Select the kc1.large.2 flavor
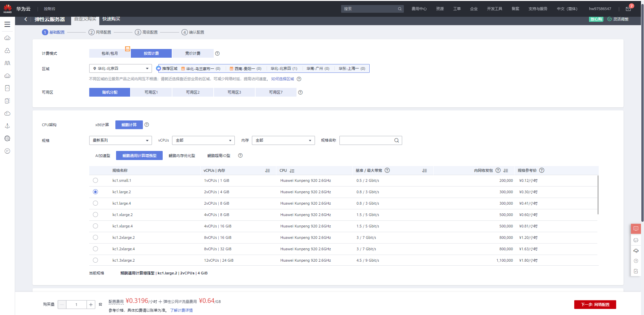The height and width of the screenshot is (315, 644). coord(96,192)
